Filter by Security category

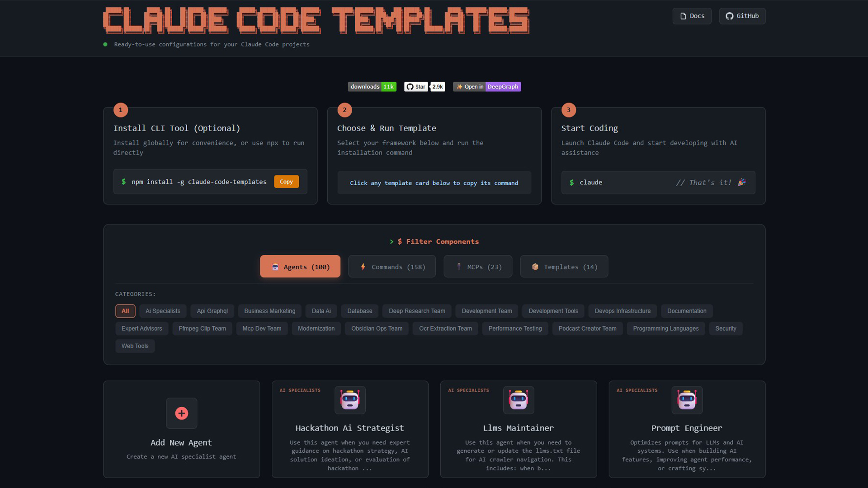726,328
